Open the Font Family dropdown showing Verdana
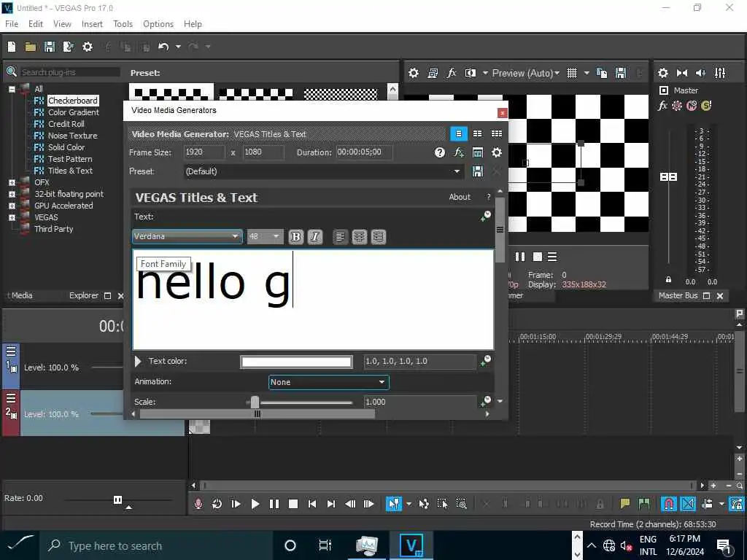This screenshot has height=560, width=747. click(187, 236)
